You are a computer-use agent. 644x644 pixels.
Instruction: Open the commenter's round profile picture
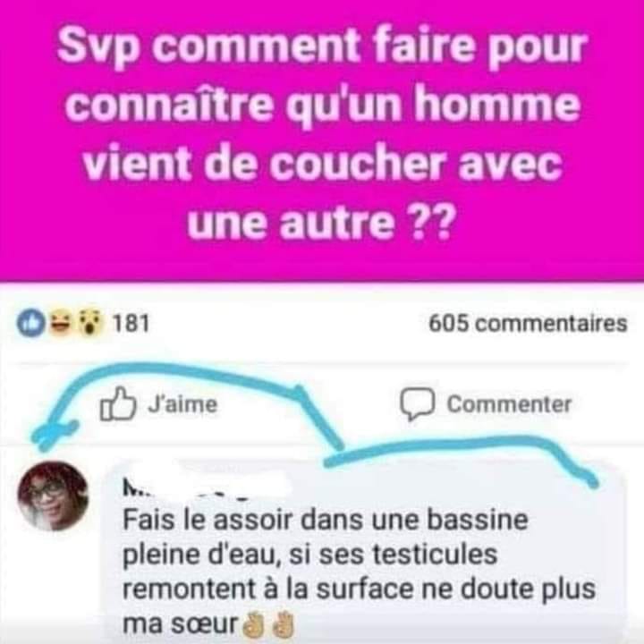[53, 496]
